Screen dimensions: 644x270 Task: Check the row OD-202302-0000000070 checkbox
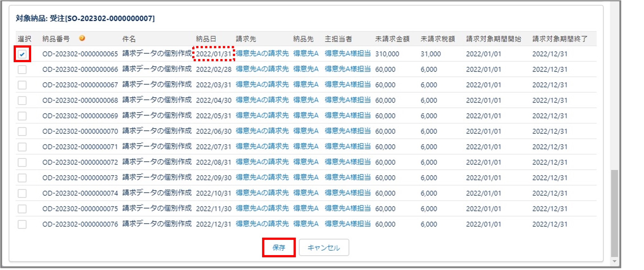point(22,131)
